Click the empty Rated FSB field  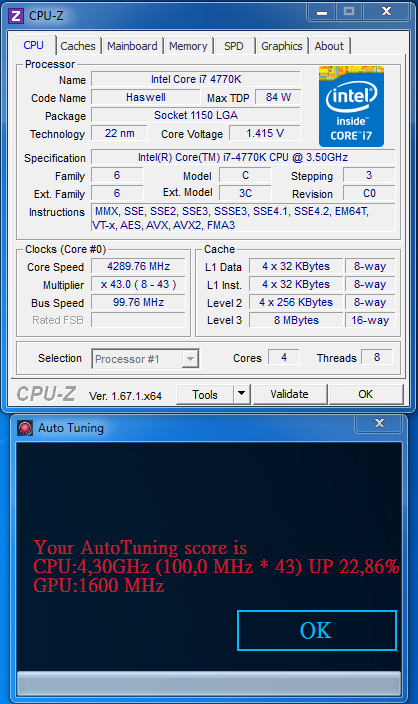click(138, 320)
